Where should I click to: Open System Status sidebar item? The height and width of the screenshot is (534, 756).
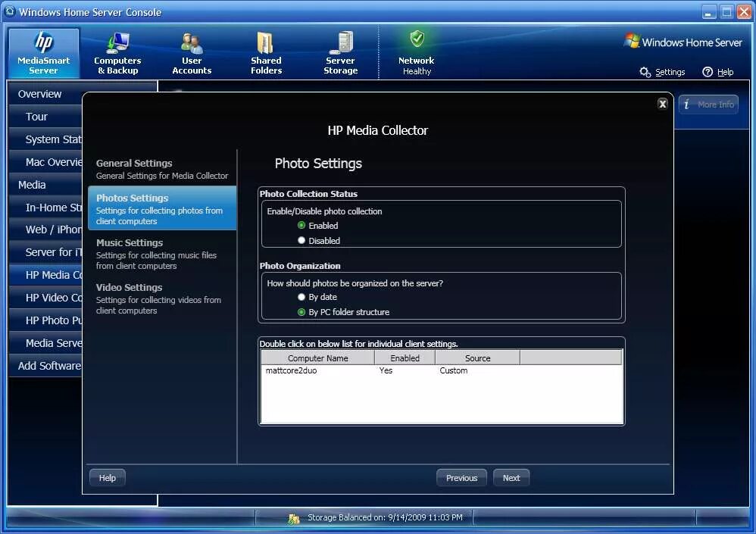45,139
